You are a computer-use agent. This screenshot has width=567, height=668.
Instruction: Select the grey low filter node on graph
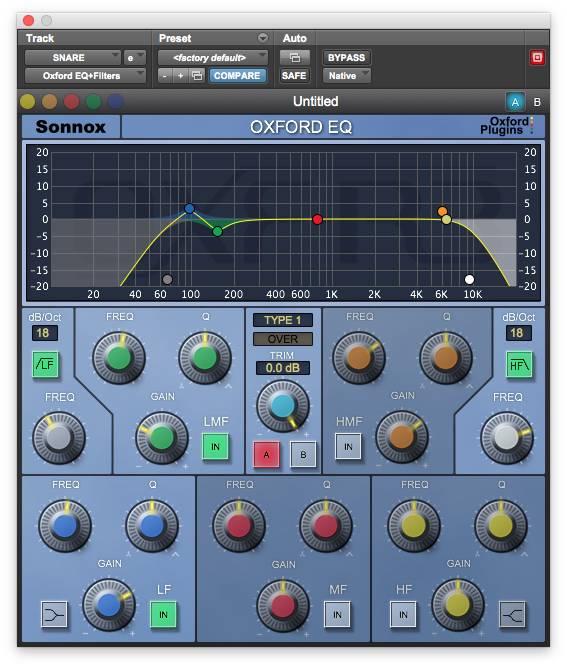pyautogui.click(x=167, y=279)
